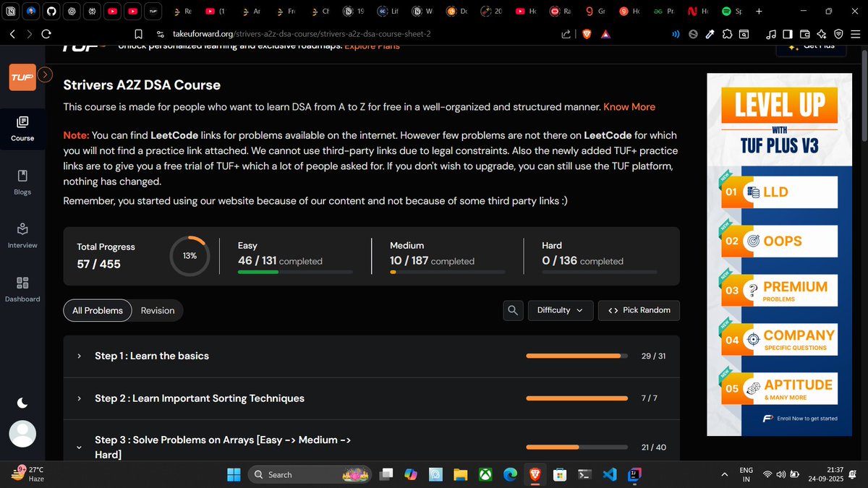Click the Pick Random button

click(639, 310)
